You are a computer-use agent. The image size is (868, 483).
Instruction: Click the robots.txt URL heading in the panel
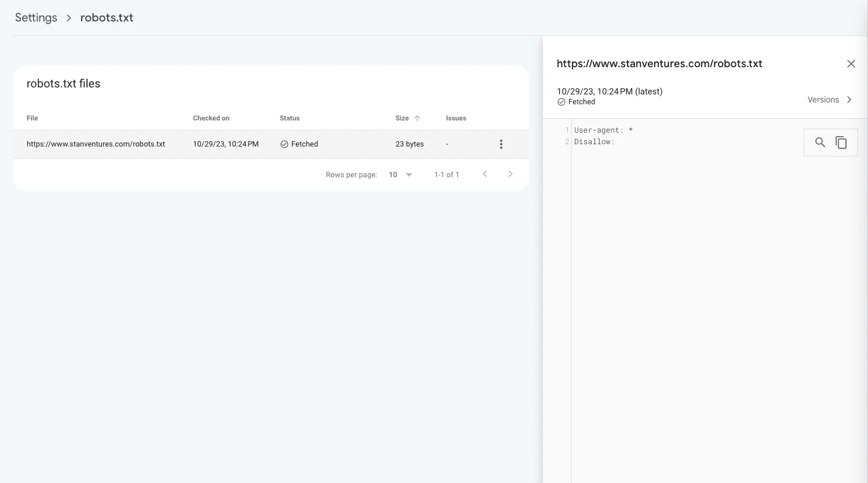659,63
